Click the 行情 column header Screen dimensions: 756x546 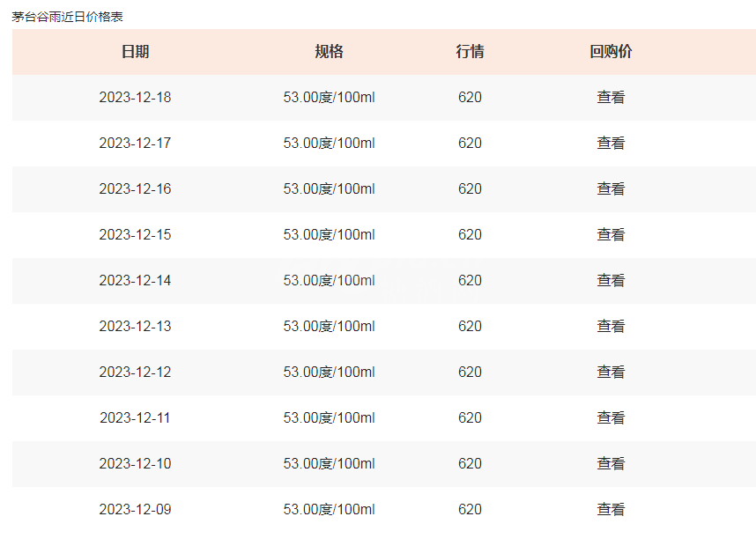tap(470, 52)
